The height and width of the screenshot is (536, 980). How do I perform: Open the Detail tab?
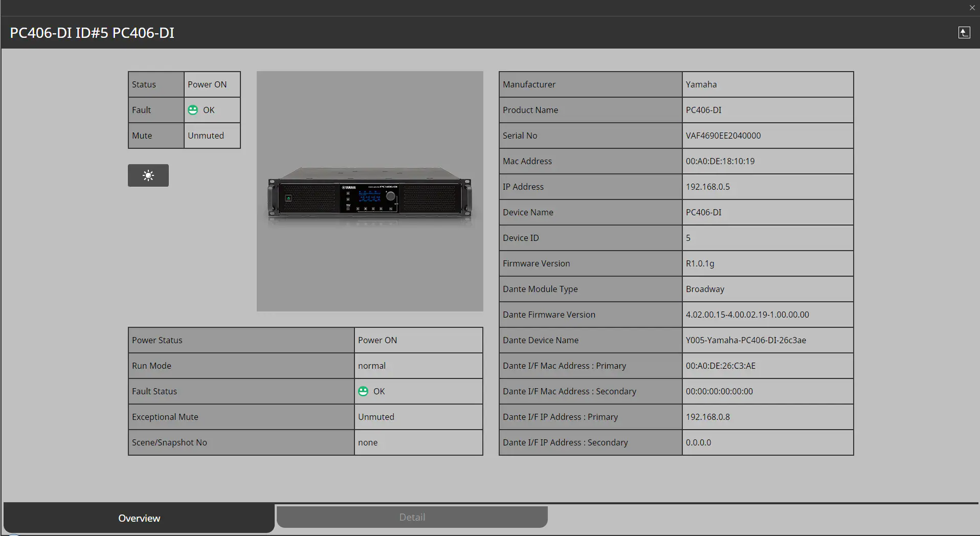(411, 517)
